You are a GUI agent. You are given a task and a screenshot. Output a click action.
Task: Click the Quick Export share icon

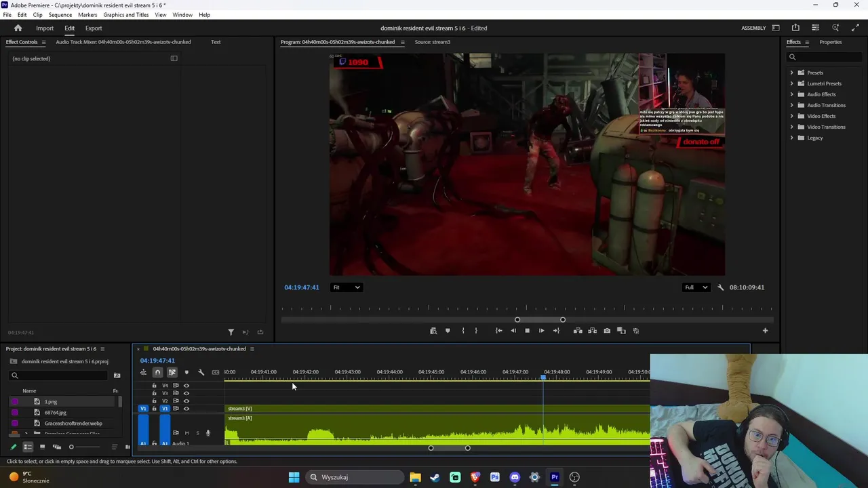point(795,28)
